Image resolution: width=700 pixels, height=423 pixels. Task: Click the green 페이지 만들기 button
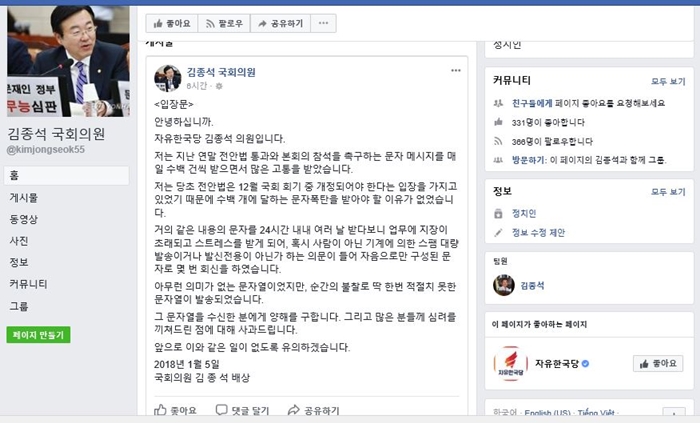(38, 335)
